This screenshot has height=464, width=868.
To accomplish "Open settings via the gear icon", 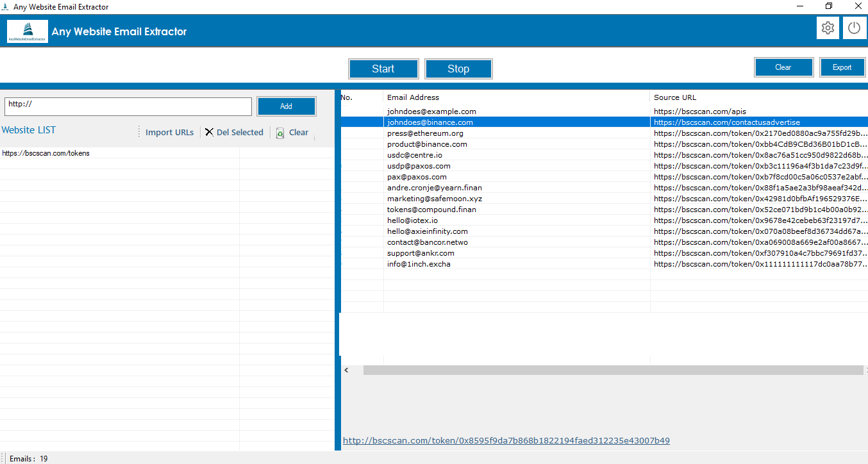I will 828,28.
